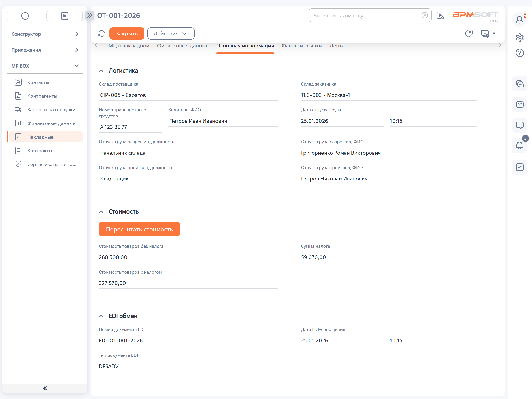The image size is (532, 399).
Task: Edit DESADV document type field
Action: click(x=188, y=366)
